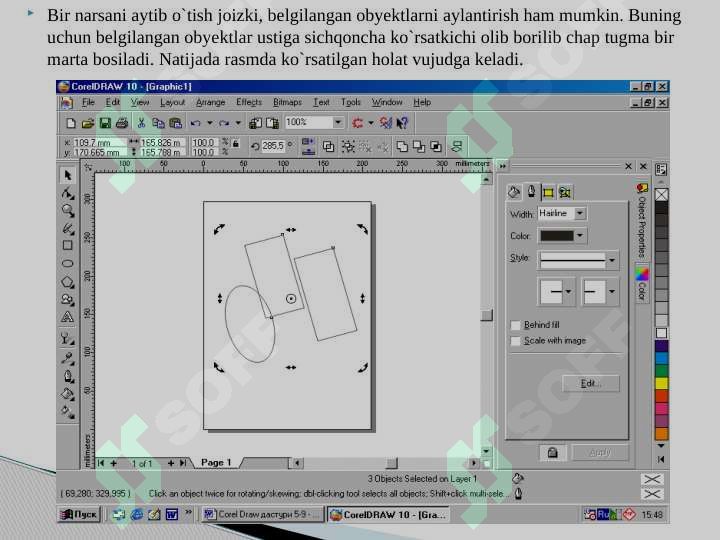Pick the blue swatch in color palette
Image resolution: width=720 pixels, height=540 pixels.
(661, 358)
